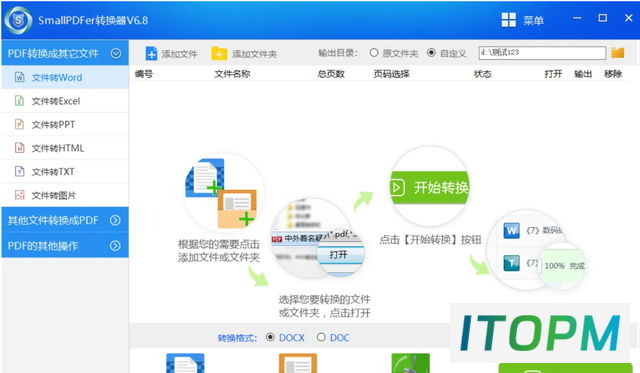
Task: Select the 文件转PPT sidebar item
Action: pyautogui.click(x=65, y=124)
